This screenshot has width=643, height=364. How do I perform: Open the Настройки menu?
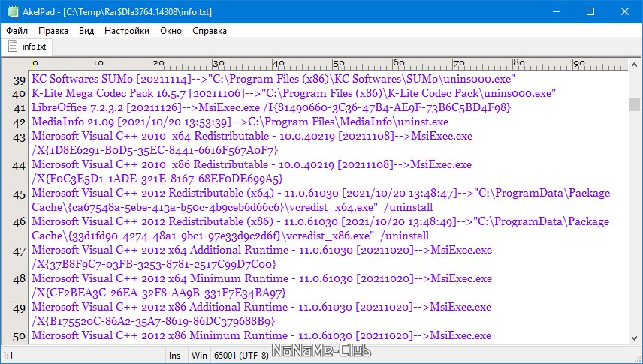127,31
